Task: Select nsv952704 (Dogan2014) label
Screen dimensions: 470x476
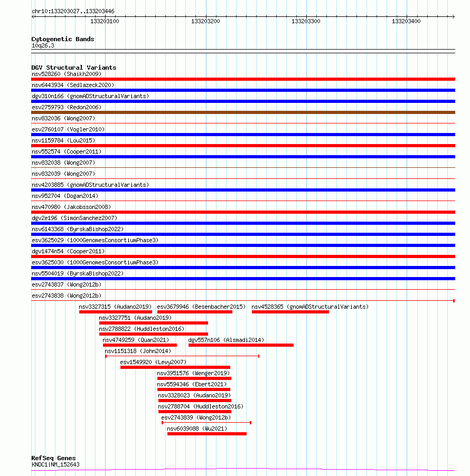Action: (65, 196)
